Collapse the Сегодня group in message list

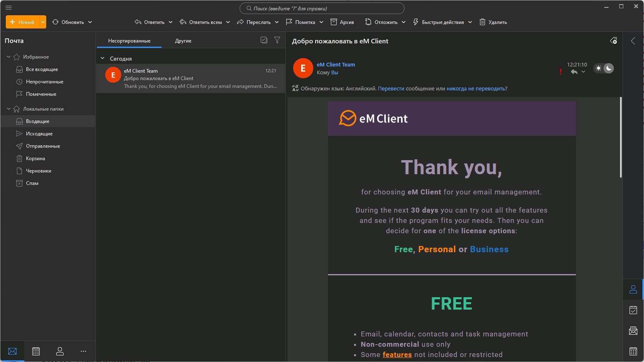102,59
